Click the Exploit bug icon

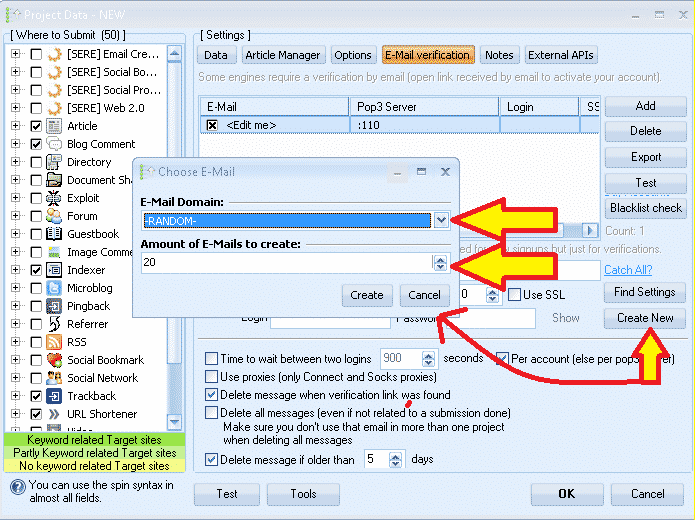54,198
